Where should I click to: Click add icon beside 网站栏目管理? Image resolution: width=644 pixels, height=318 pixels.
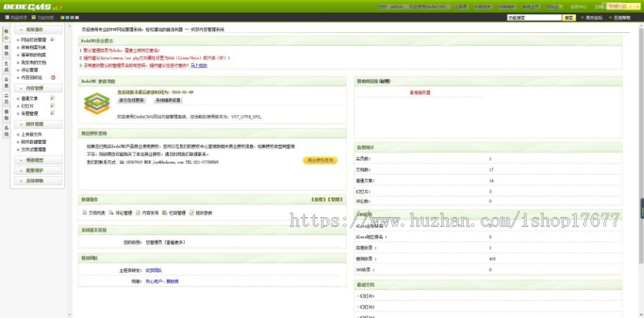pyautogui.click(x=52, y=40)
